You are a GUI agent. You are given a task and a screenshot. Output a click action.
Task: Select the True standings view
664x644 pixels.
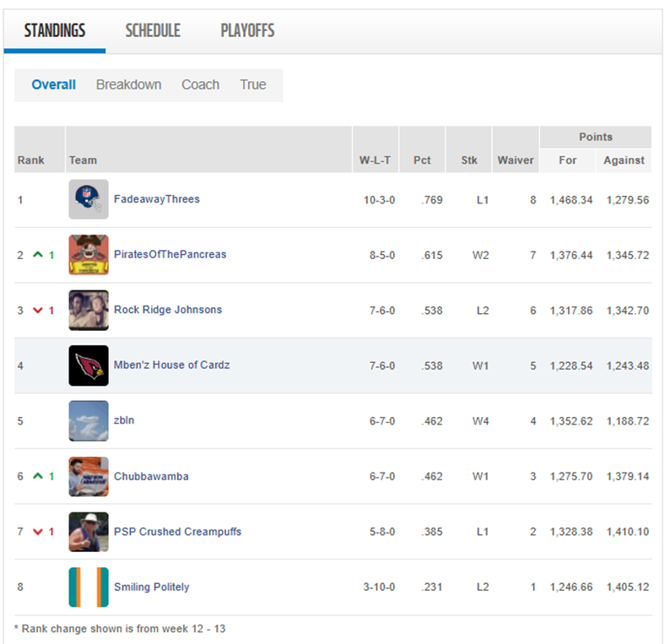click(253, 84)
